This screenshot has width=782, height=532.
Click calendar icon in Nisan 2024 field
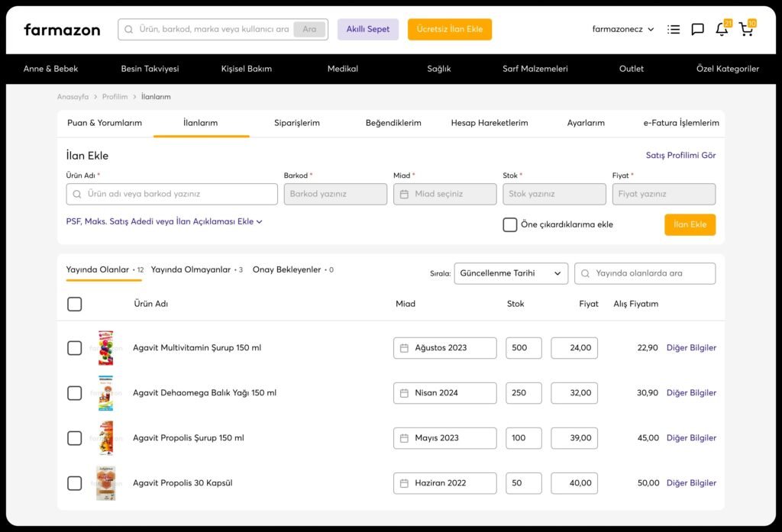[x=405, y=393]
